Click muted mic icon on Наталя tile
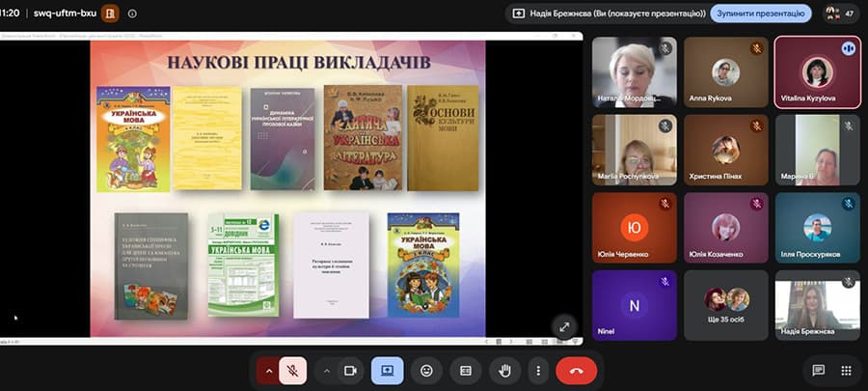Viewport: 868px width, 391px height. 665,48
